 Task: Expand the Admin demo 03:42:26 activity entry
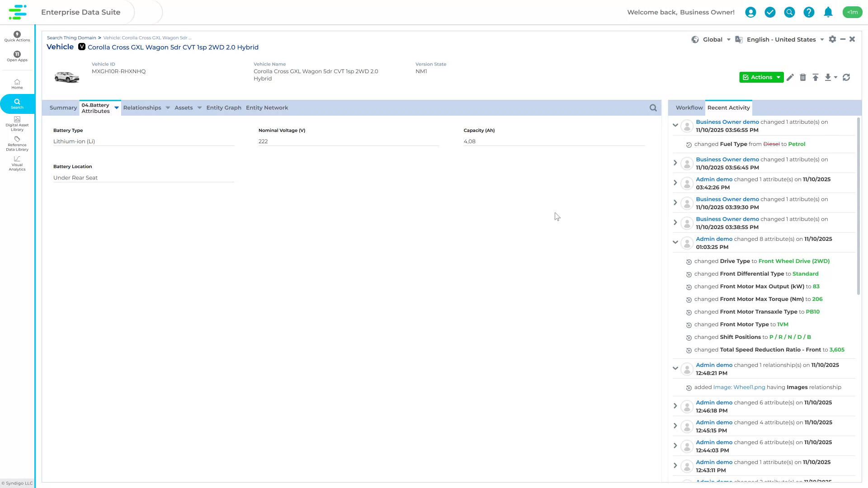click(x=675, y=183)
